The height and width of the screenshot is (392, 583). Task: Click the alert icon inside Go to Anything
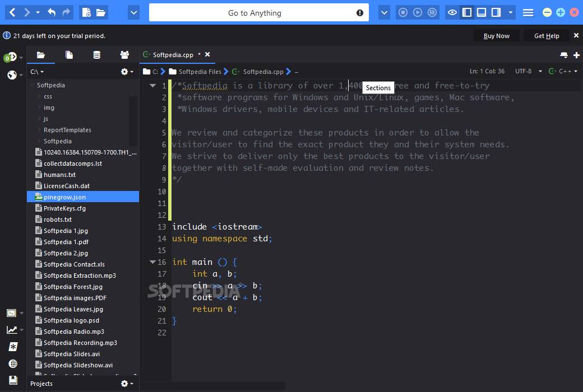click(x=359, y=13)
